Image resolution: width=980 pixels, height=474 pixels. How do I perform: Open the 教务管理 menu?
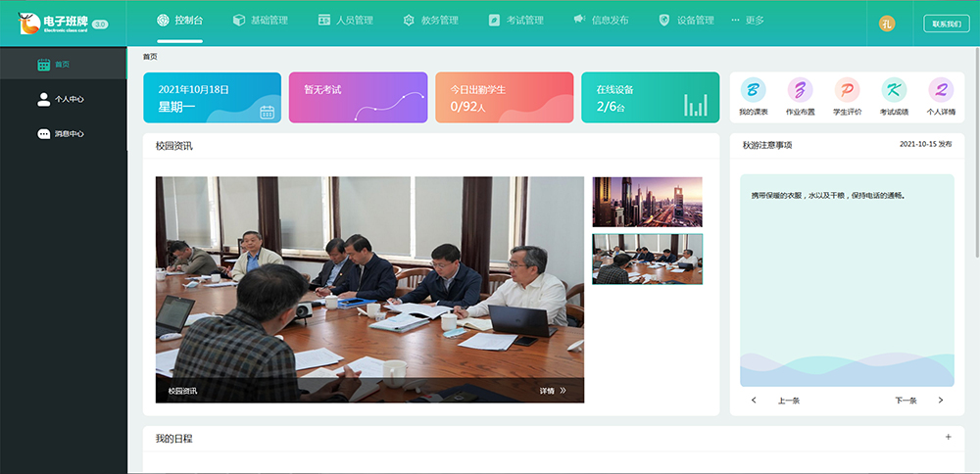(x=430, y=21)
